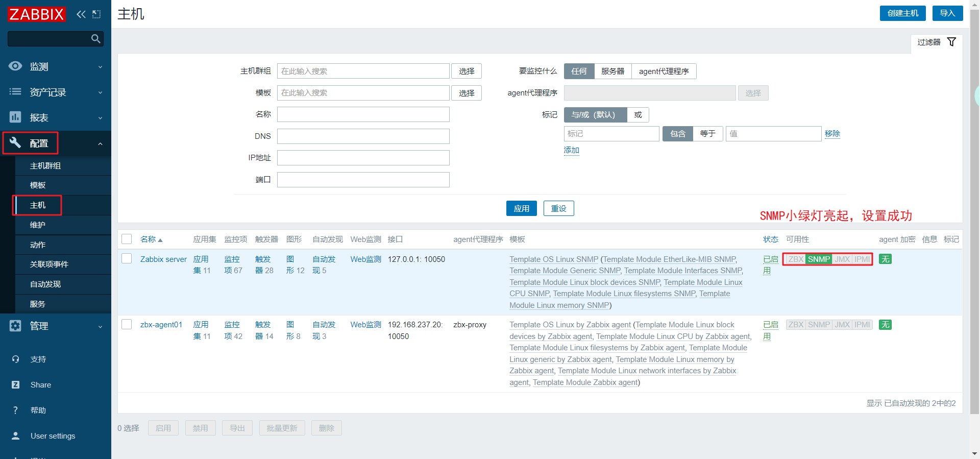Open the Zabbix server host link
Image resolution: width=980 pixels, height=459 pixels.
[x=163, y=259]
